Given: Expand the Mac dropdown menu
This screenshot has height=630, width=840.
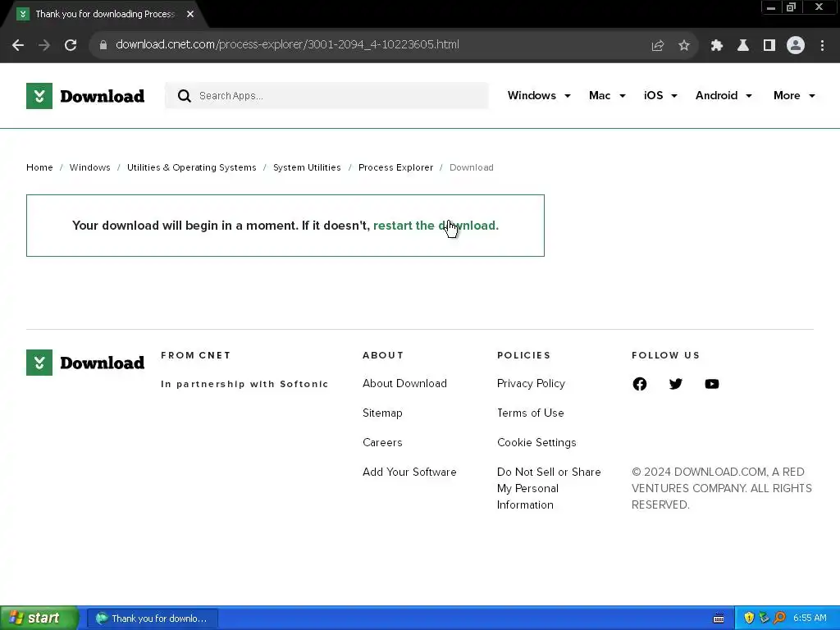Looking at the screenshot, I should (x=607, y=95).
